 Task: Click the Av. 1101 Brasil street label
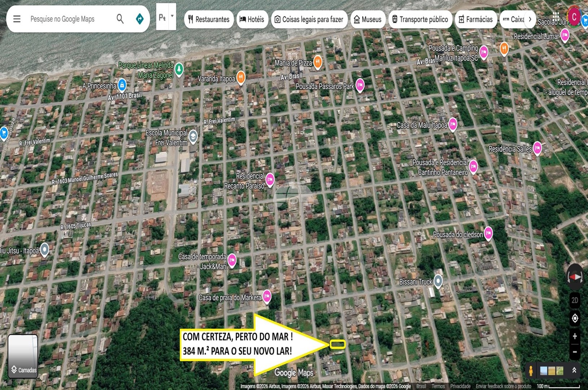(x=125, y=96)
